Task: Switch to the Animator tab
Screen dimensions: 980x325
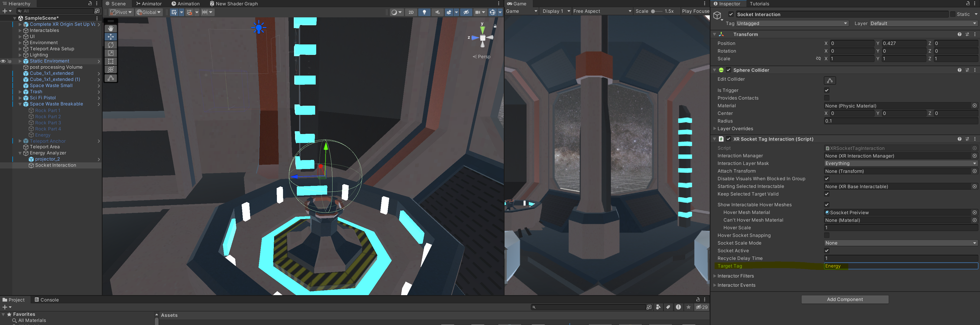Action: click(149, 4)
